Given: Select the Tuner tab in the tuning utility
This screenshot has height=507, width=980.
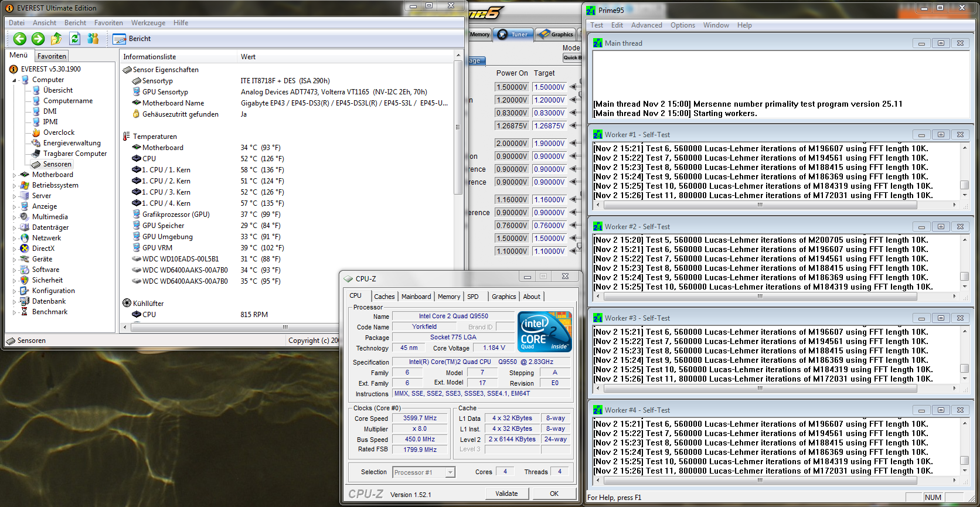Looking at the screenshot, I should [x=513, y=34].
